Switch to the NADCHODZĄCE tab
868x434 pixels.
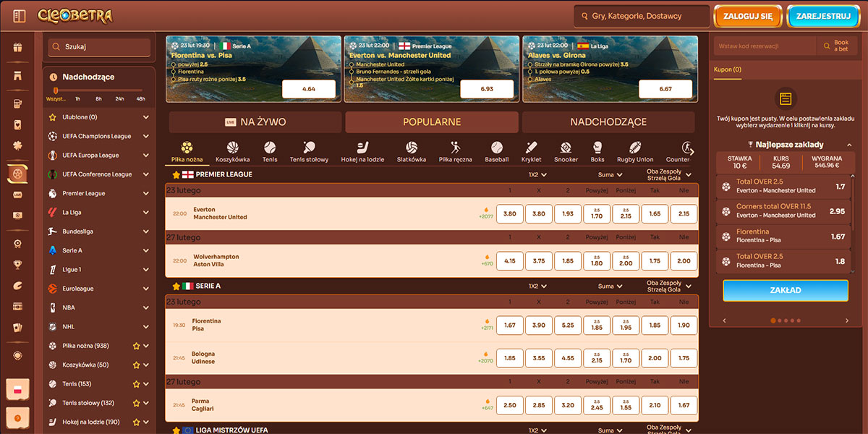(608, 122)
